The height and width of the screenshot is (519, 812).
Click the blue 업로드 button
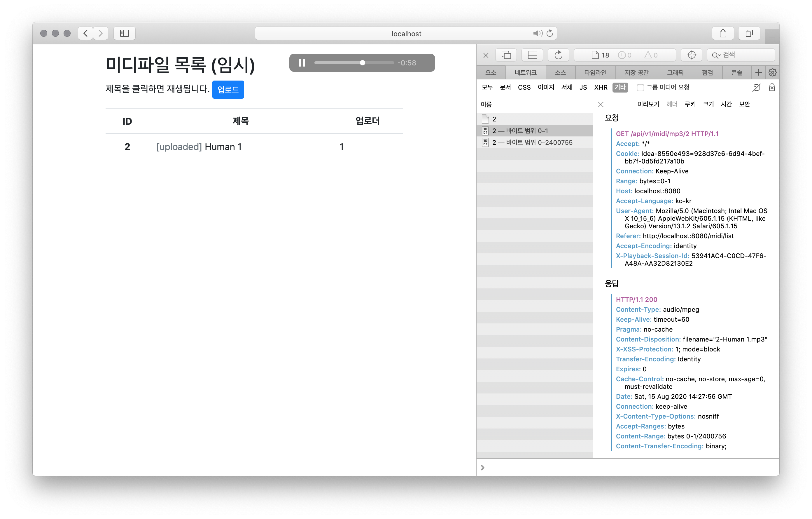(x=228, y=89)
